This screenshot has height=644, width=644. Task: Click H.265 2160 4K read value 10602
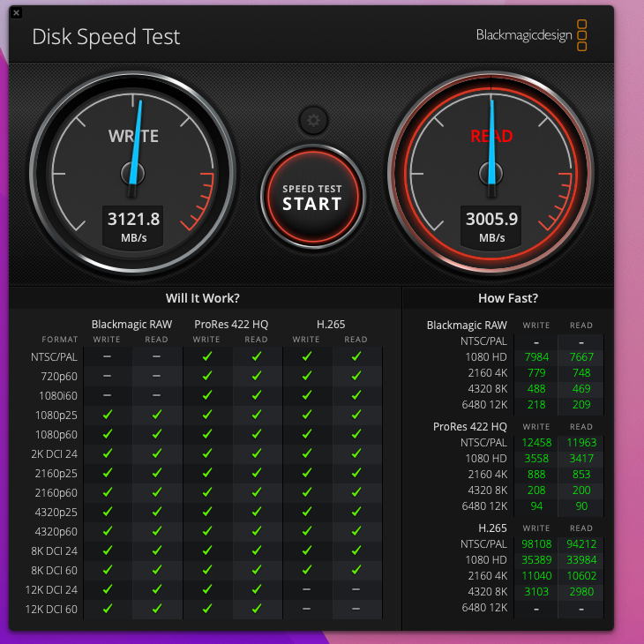[581, 576]
